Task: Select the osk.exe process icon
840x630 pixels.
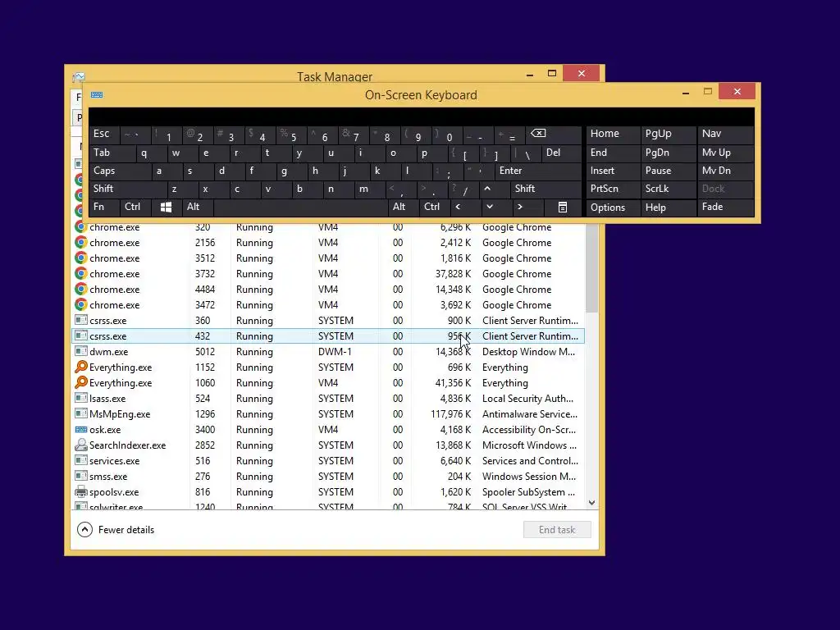Action: [81, 430]
